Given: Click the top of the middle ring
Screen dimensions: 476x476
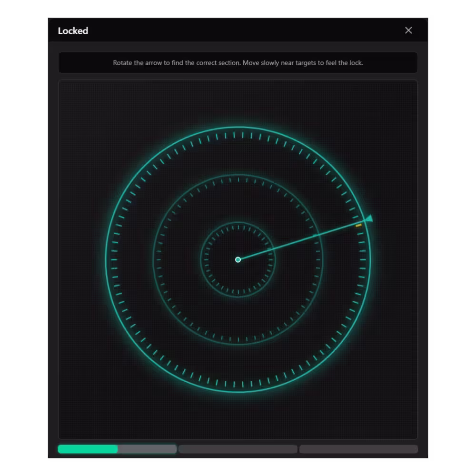Looking at the screenshot, I should pos(238,175).
